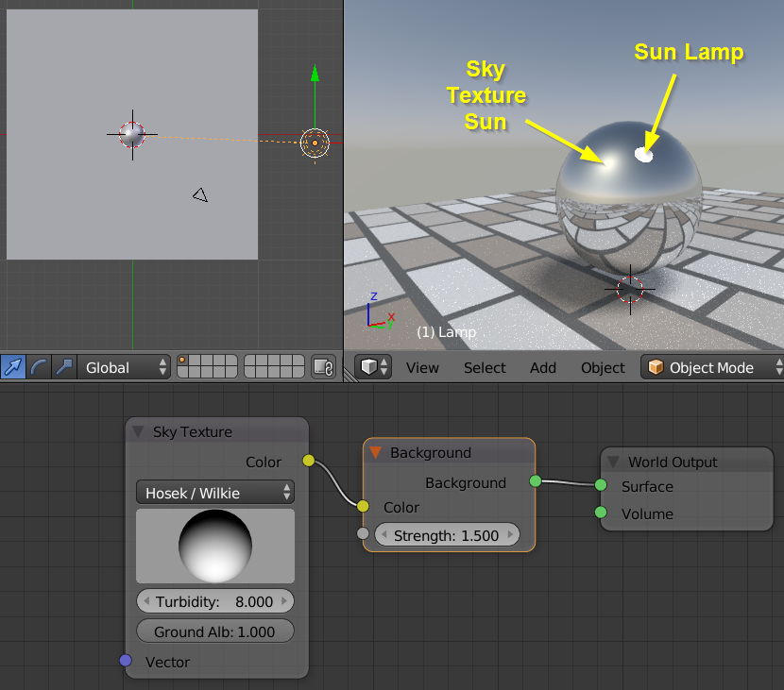The image size is (784, 690).
Task: Toggle the lock-to-scene-layers button
Action: 323,367
